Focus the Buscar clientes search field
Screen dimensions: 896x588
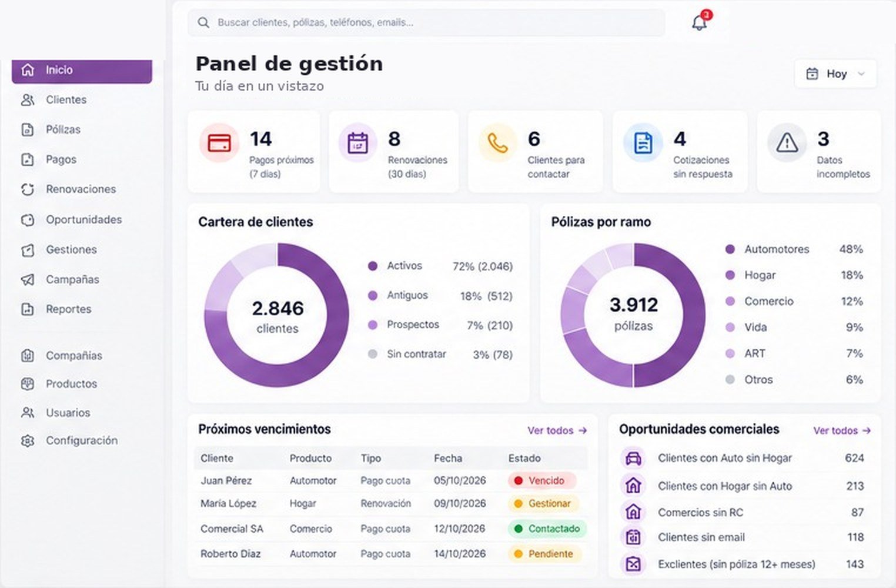[x=426, y=22]
